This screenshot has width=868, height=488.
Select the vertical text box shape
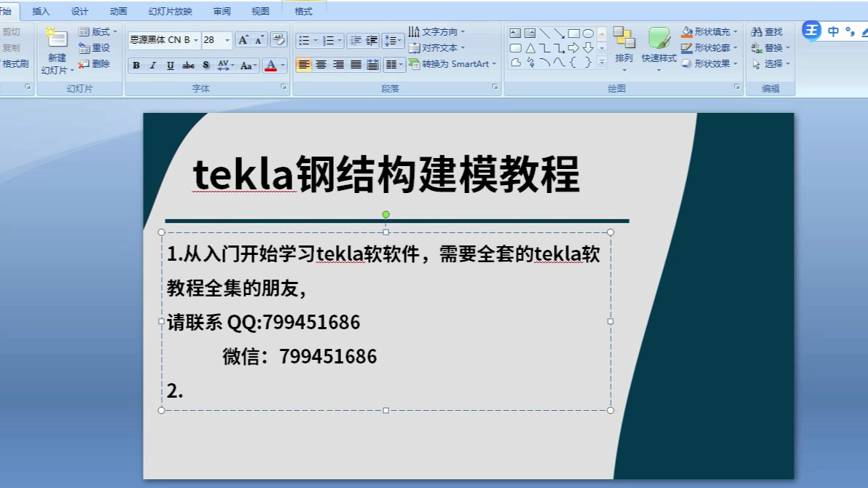click(x=530, y=34)
